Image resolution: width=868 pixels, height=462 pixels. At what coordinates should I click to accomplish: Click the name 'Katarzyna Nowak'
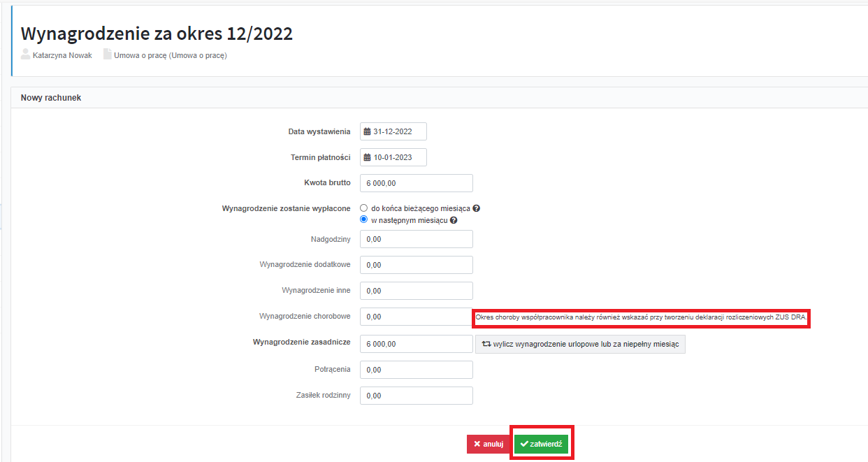[x=62, y=55]
